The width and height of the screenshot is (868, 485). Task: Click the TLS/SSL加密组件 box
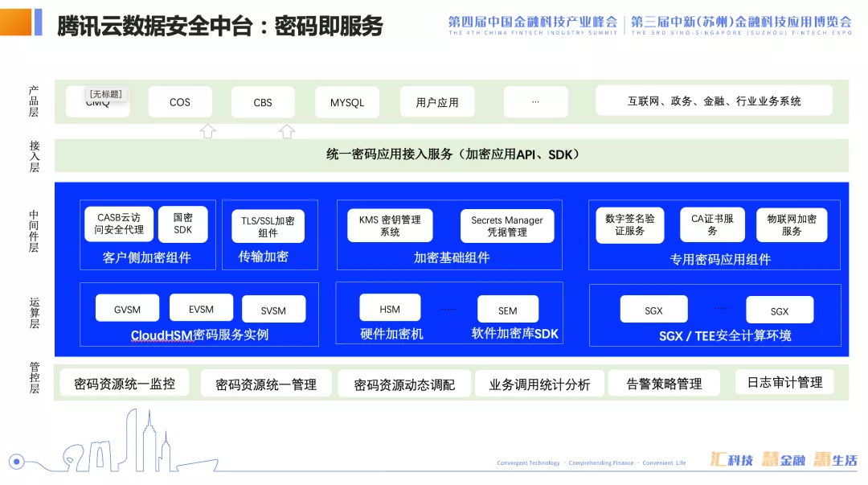pos(268,226)
